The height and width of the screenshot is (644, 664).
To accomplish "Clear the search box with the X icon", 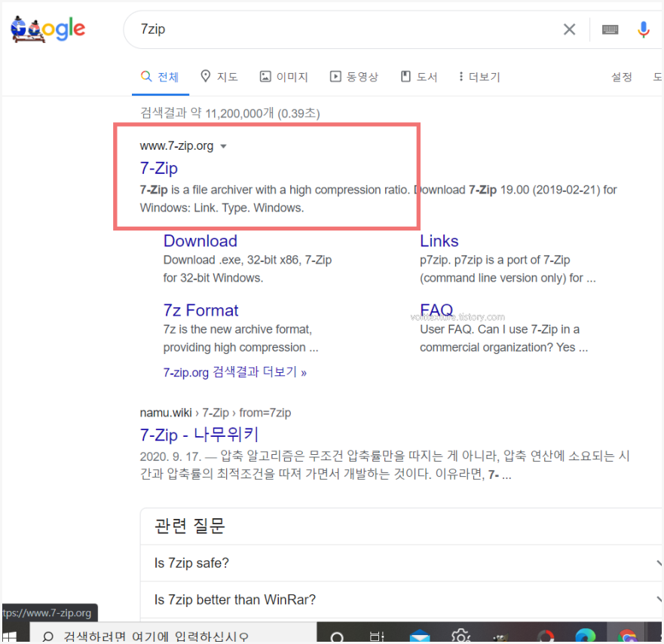I will 569,29.
